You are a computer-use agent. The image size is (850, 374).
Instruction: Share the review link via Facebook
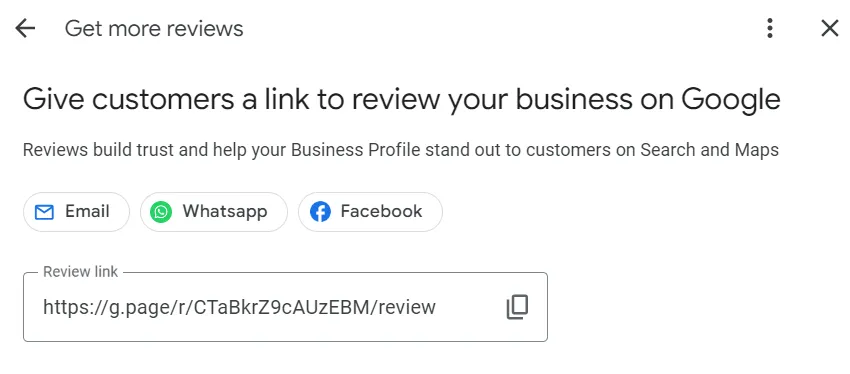click(370, 212)
